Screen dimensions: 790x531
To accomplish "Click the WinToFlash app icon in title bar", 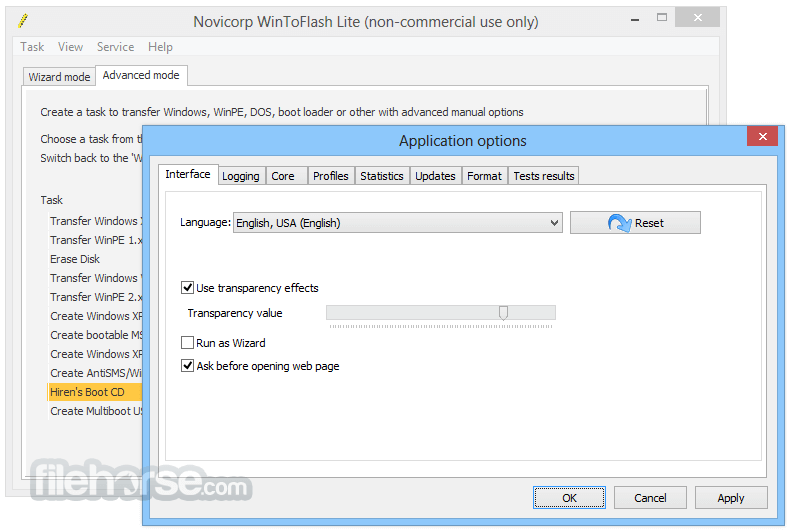I will pyautogui.click(x=23, y=21).
